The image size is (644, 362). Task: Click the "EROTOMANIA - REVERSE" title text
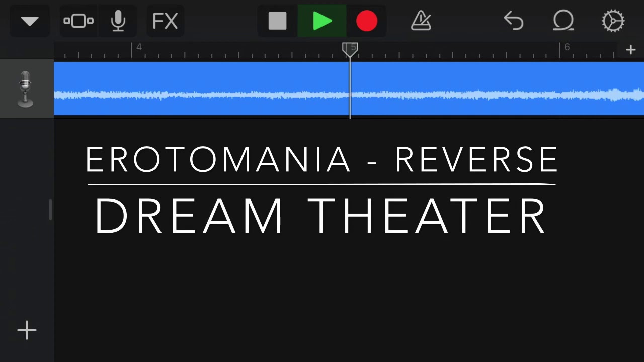322,160
